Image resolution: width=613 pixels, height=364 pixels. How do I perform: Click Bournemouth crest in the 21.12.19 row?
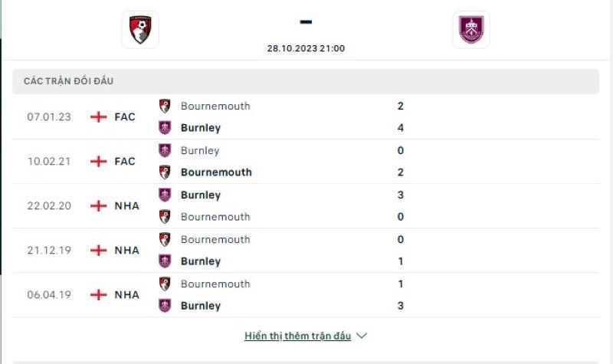click(165, 239)
